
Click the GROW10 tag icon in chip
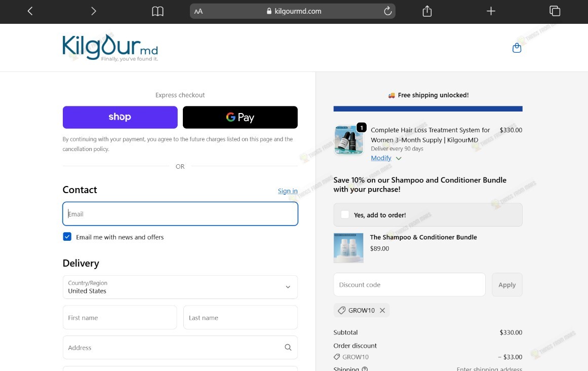(342, 310)
